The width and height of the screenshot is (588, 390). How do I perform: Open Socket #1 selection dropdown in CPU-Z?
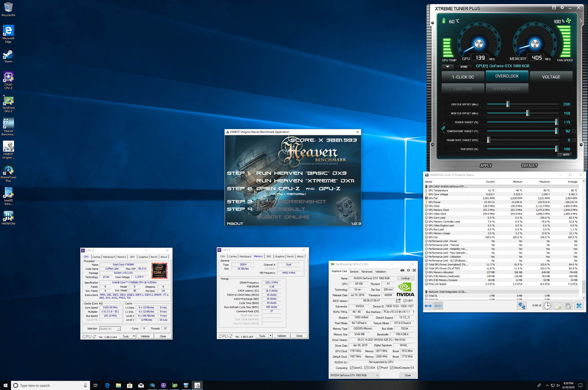[x=110, y=329]
